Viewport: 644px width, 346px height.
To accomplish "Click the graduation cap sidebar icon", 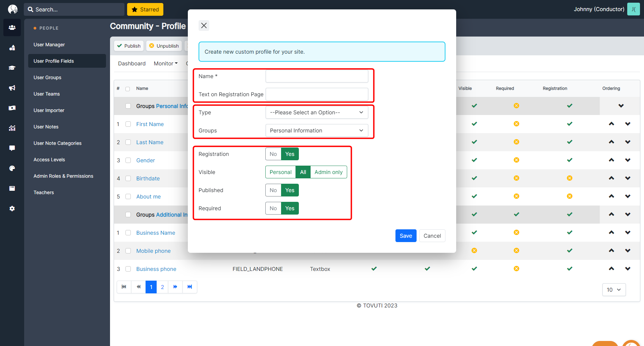I will point(12,68).
